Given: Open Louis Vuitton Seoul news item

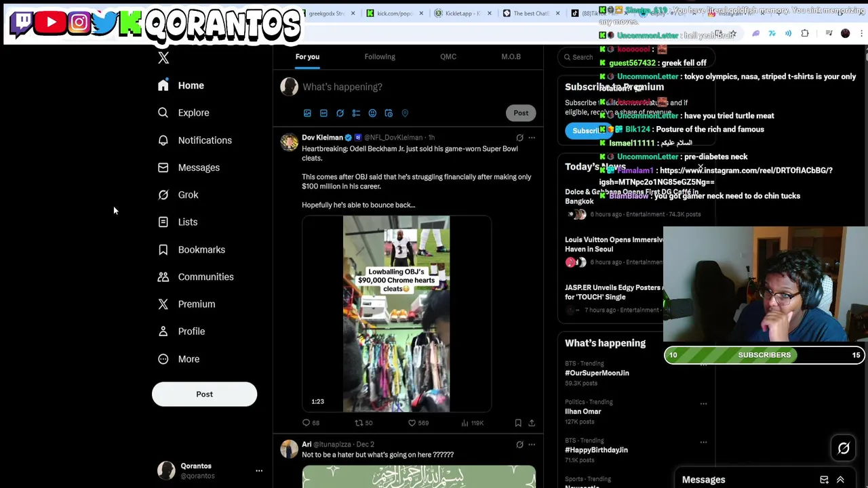Looking at the screenshot, I should 614,245.
